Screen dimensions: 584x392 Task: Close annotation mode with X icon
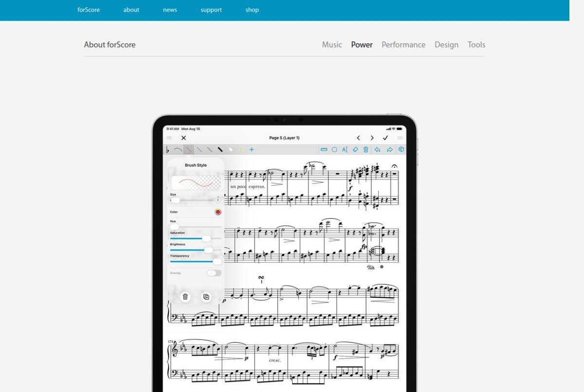[183, 138]
